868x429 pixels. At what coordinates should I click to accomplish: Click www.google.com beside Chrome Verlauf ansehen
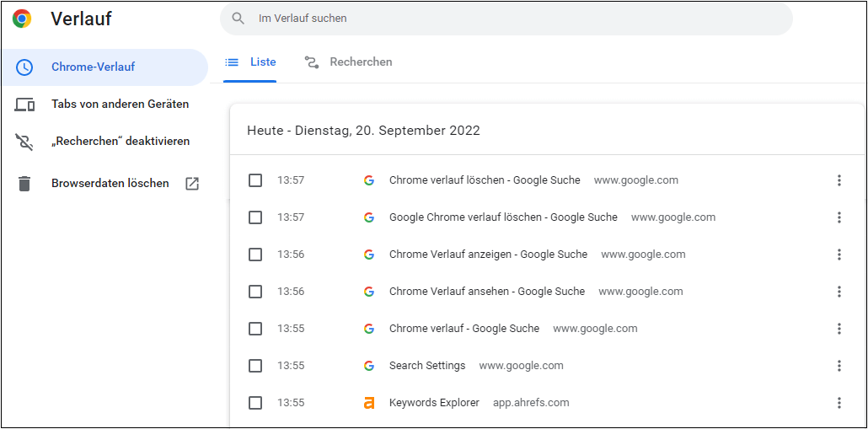click(641, 291)
